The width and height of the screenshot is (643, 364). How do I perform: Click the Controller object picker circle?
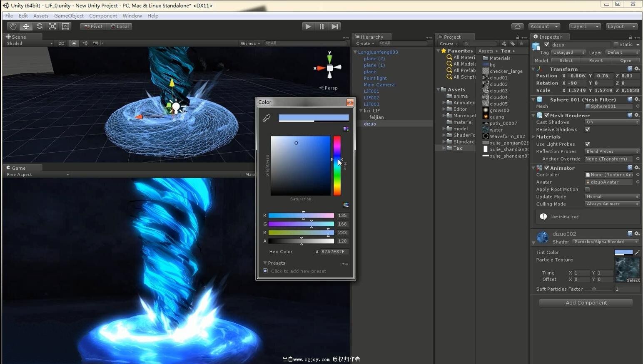pos(638,175)
